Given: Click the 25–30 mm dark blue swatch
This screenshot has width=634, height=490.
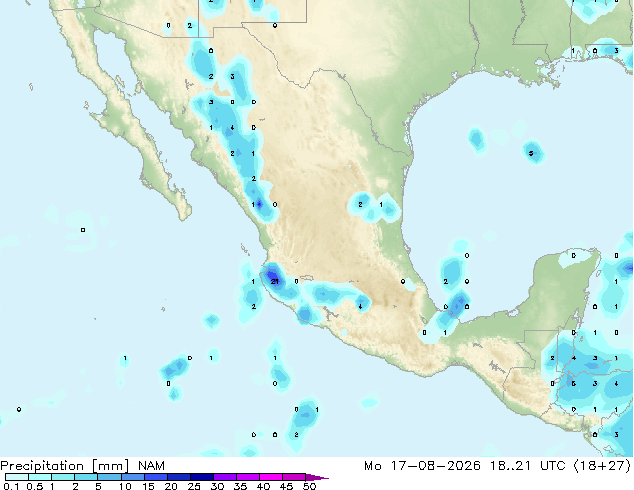Looking at the screenshot, I should [201, 477].
